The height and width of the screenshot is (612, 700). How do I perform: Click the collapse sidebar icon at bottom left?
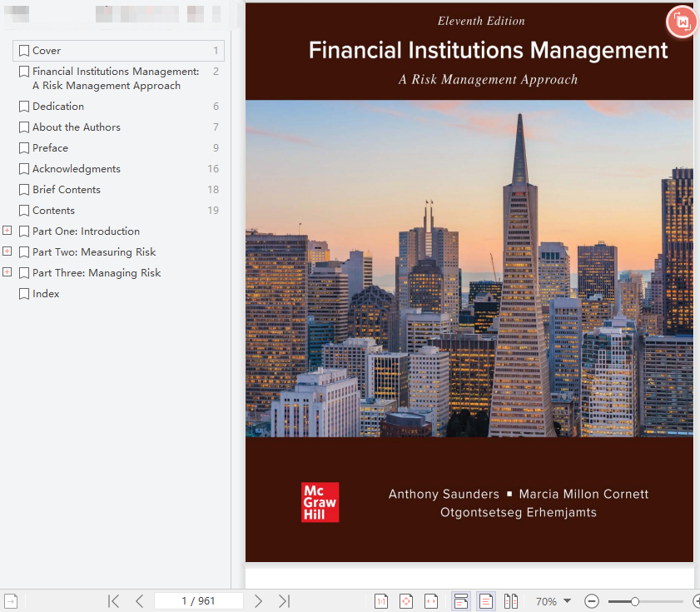(x=11, y=601)
